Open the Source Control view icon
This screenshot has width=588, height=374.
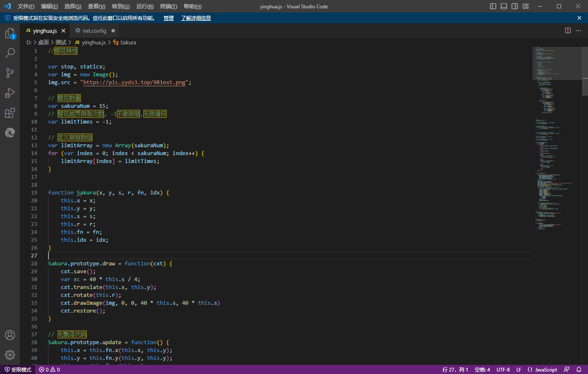pos(10,73)
